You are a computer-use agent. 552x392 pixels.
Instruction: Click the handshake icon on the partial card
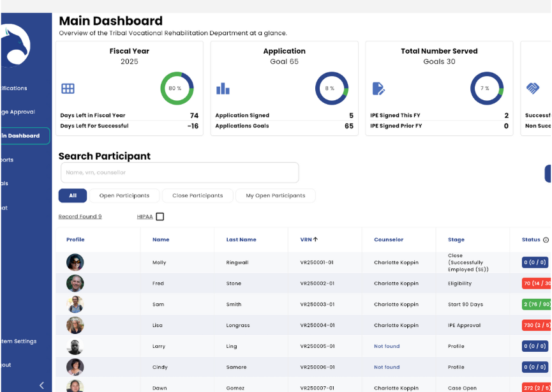click(533, 89)
